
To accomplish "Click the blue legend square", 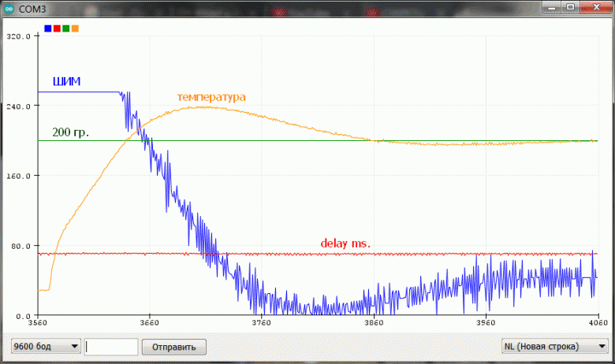I will [48, 28].
